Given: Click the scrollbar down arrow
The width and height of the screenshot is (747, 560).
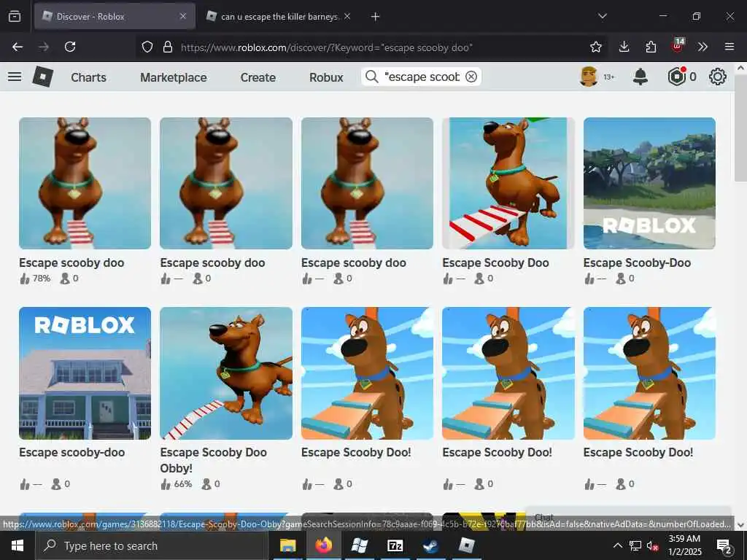Looking at the screenshot, I should click(740, 525).
